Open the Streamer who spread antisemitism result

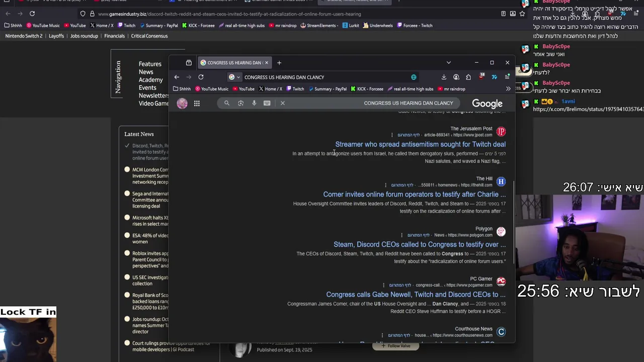pos(420,144)
